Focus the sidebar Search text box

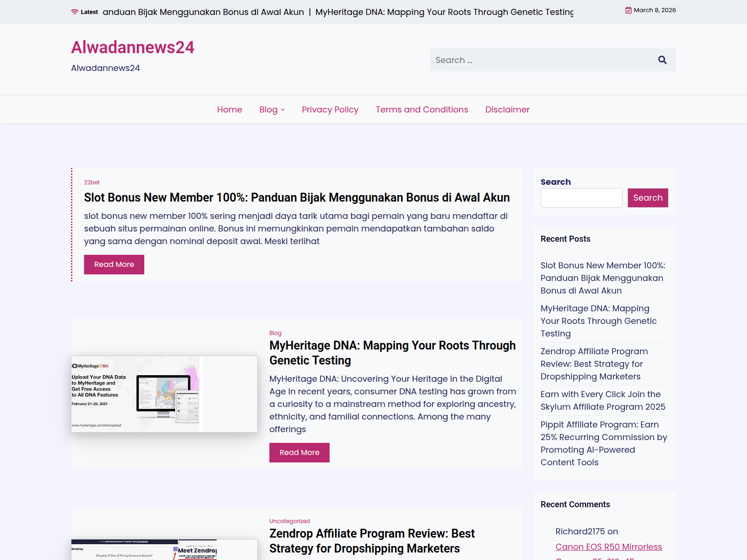(582, 198)
